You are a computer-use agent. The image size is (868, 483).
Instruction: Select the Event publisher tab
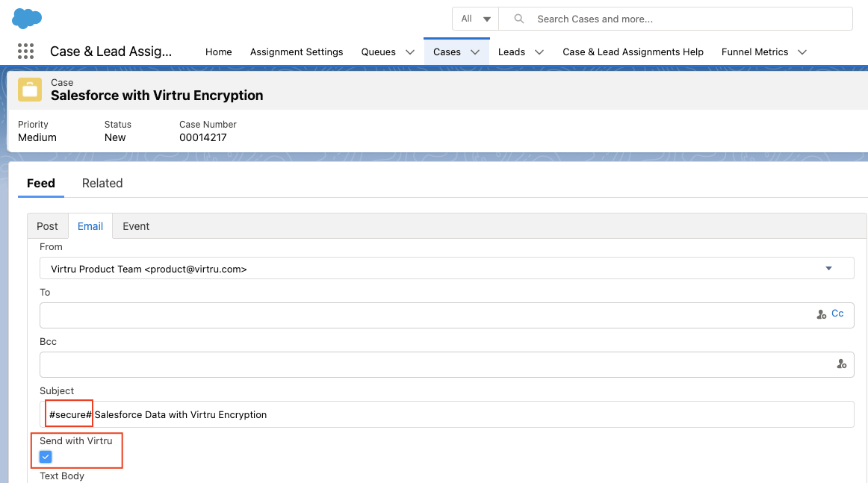coord(136,226)
